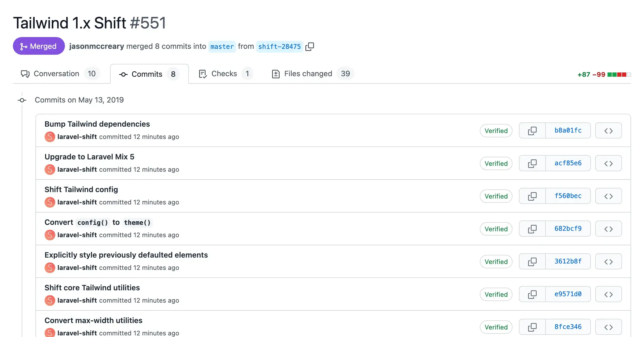Copy the shift-28475 branch name

coord(310,46)
